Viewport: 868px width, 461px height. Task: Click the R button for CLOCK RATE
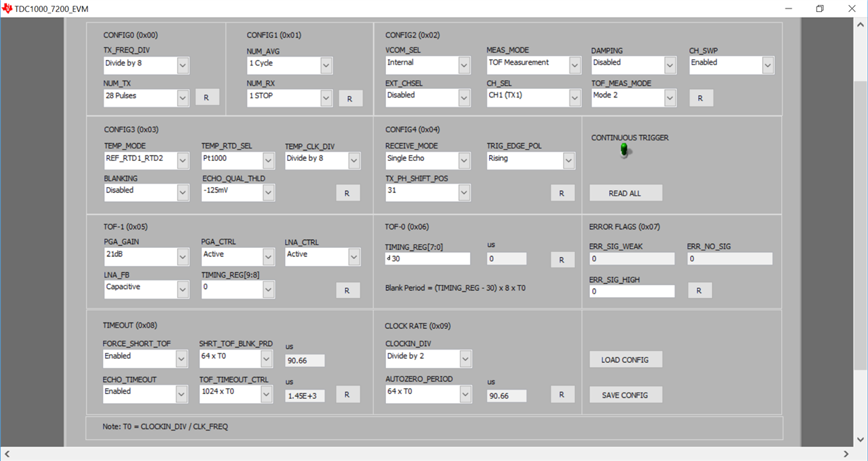pyautogui.click(x=562, y=395)
